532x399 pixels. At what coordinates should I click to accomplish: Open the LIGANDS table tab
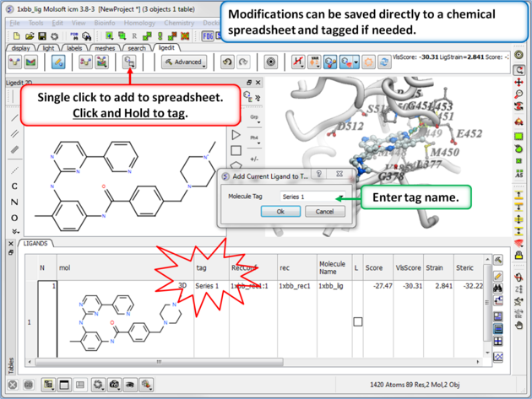tap(36, 244)
